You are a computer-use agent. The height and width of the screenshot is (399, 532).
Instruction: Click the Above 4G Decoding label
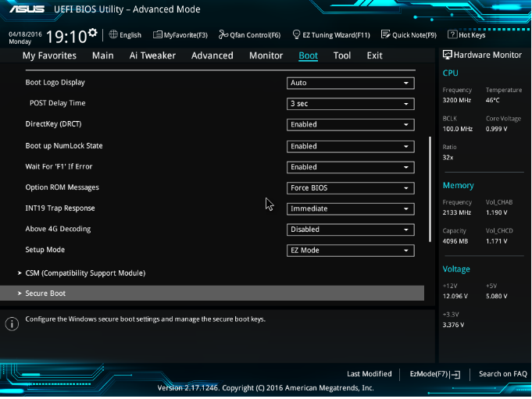pyautogui.click(x=58, y=229)
